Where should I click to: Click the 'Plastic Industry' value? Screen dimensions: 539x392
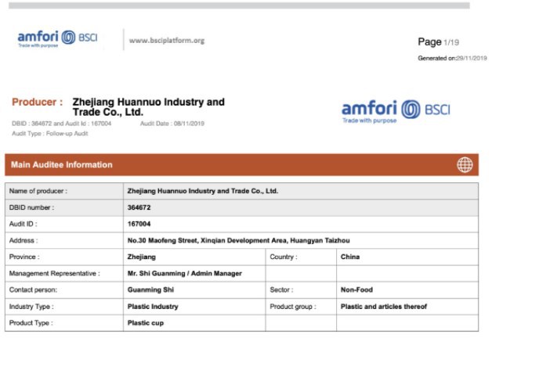153,307
